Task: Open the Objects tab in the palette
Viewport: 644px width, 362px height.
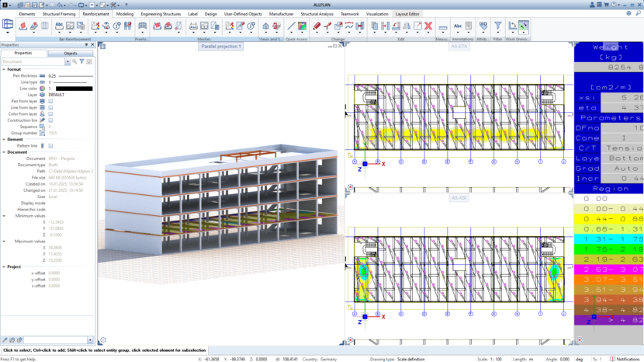Action: pyautogui.click(x=71, y=54)
